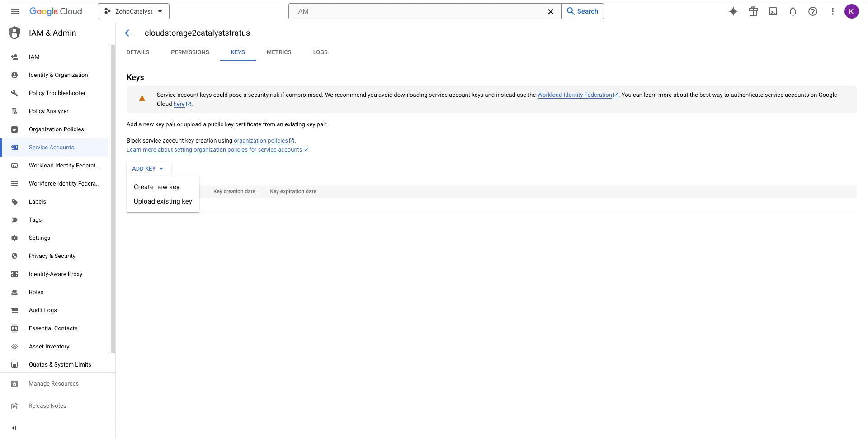Click the Policy Troubleshooter wrench icon
Screen dimensions: 868x438
point(14,93)
